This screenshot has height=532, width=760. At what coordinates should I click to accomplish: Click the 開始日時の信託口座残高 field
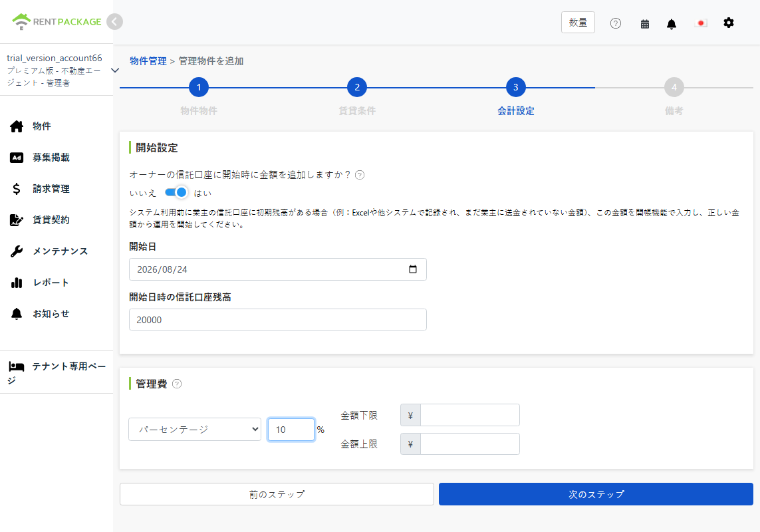278,320
